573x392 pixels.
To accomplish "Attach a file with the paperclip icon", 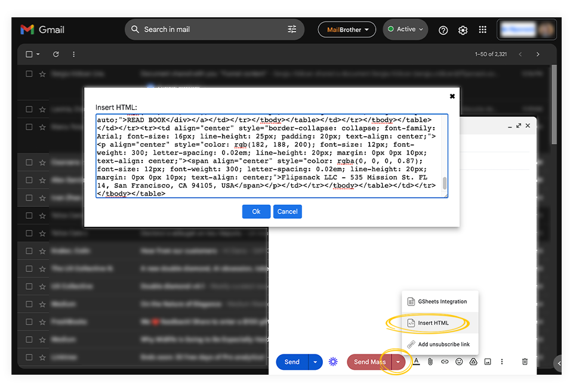I will pyautogui.click(x=430, y=362).
